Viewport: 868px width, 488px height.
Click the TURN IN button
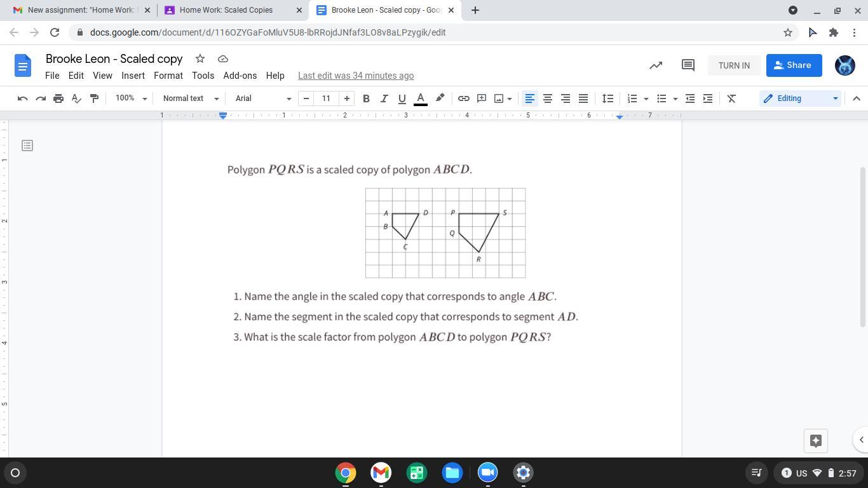(734, 65)
